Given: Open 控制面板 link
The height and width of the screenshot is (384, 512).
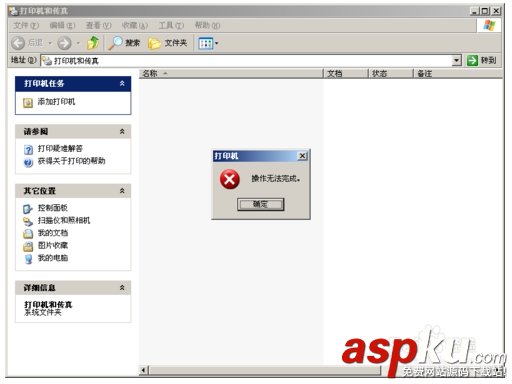Looking at the screenshot, I should 53,208.
